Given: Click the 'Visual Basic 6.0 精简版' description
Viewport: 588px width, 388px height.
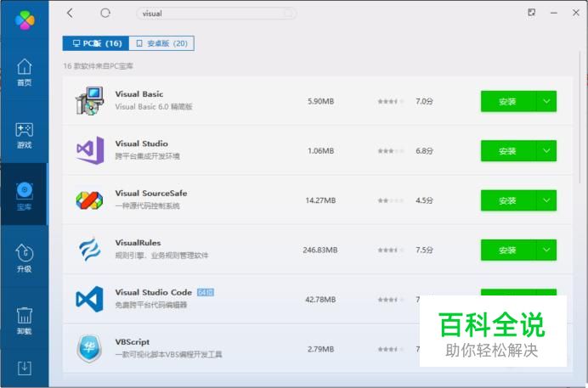Looking at the screenshot, I should click(x=154, y=107).
